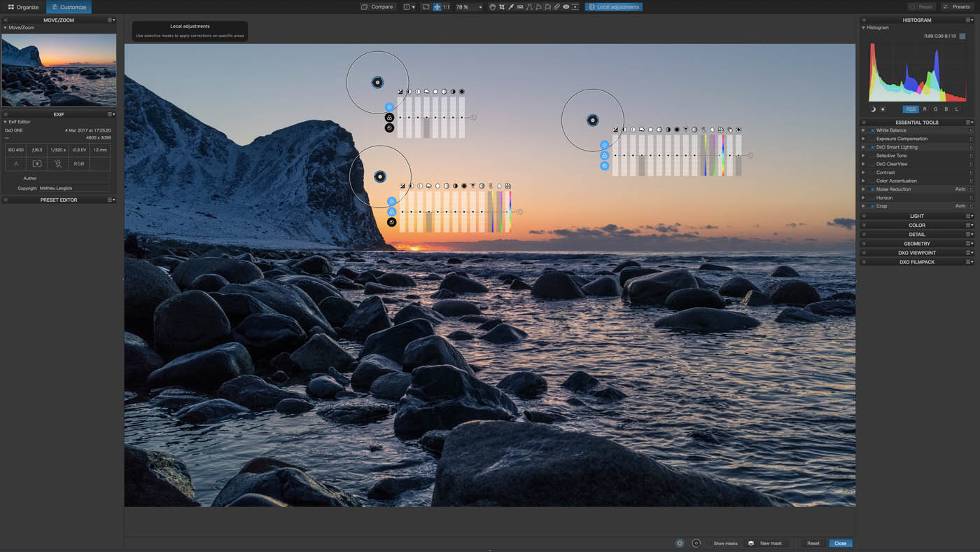Click the Exposure Compensation reset icon
Viewport: 980px width, 552px height.
pyautogui.click(x=971, y=138)
